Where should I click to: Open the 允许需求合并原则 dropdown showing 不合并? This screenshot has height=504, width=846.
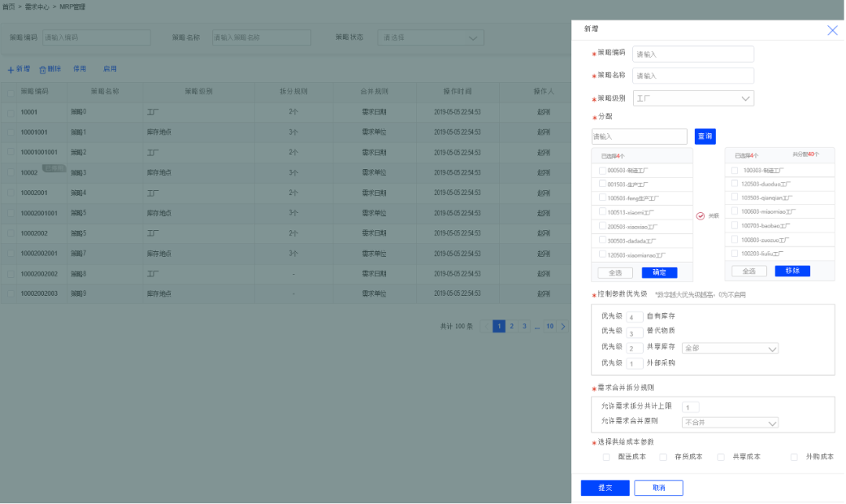click(730, 423)
